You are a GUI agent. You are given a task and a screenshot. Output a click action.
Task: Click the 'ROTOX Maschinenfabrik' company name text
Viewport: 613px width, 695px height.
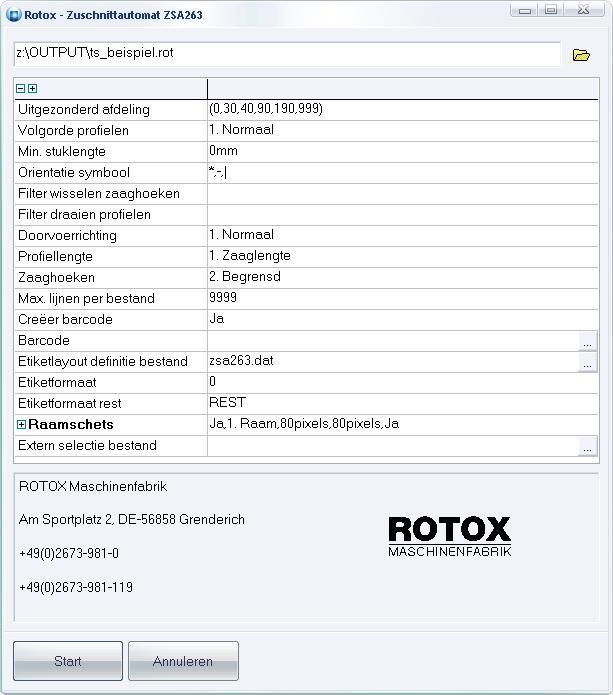click(93, 487)
